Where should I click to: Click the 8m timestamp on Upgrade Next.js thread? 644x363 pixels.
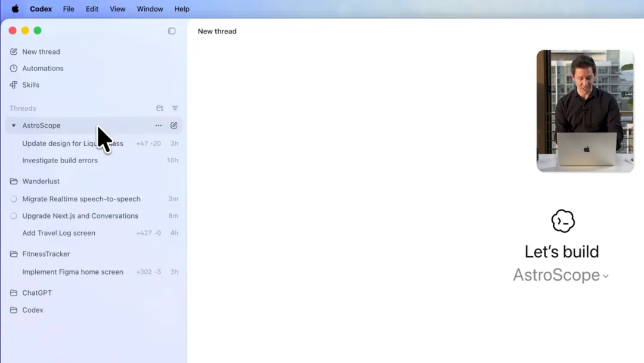(x=174, y=216)
